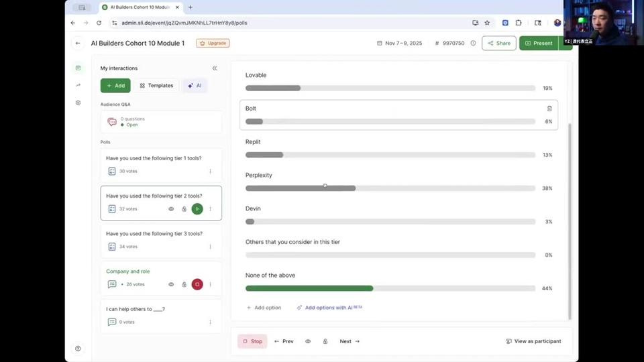Viewport: 644px width, 362px height.
Task: Open the Audience Q&A card
Action: [x=161, y=121]
